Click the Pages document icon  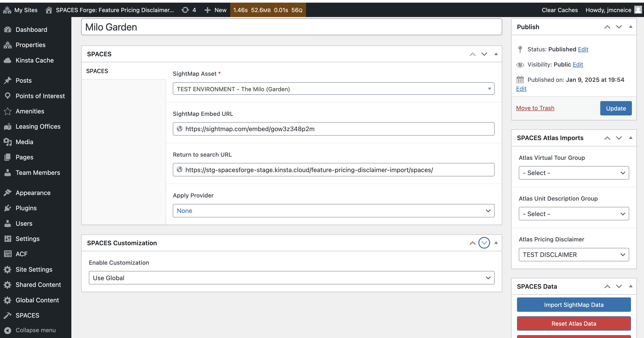tap(8, 157)
